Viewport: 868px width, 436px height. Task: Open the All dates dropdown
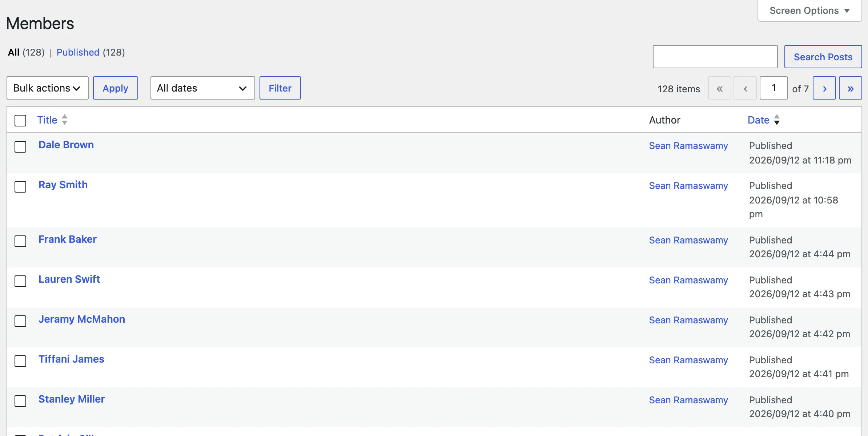[202, 88]
